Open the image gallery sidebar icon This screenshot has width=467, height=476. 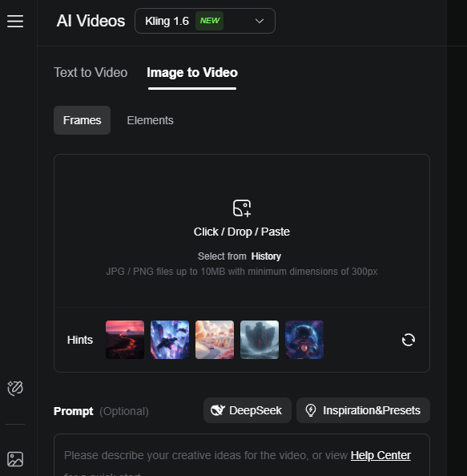click(15, 459)
